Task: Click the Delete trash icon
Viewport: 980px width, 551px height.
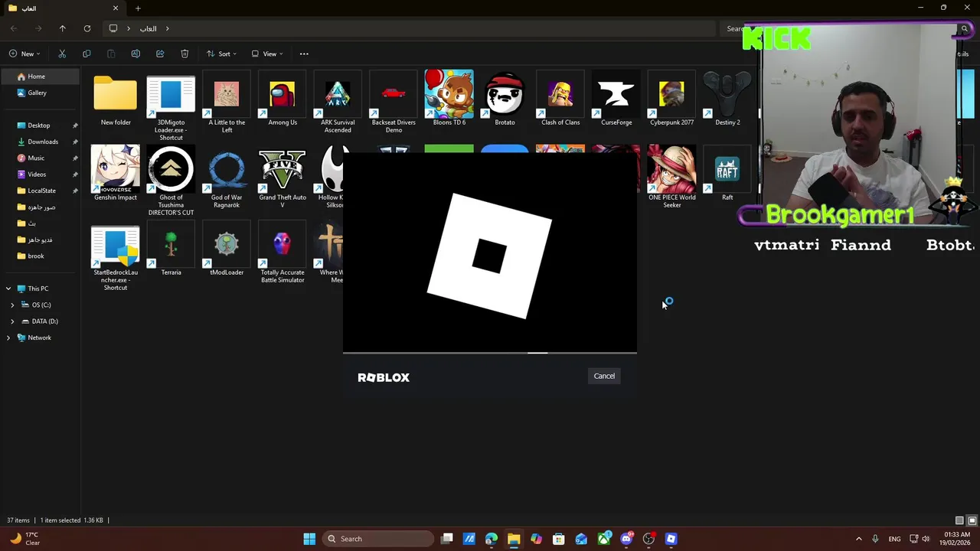Action: (185, 54)
